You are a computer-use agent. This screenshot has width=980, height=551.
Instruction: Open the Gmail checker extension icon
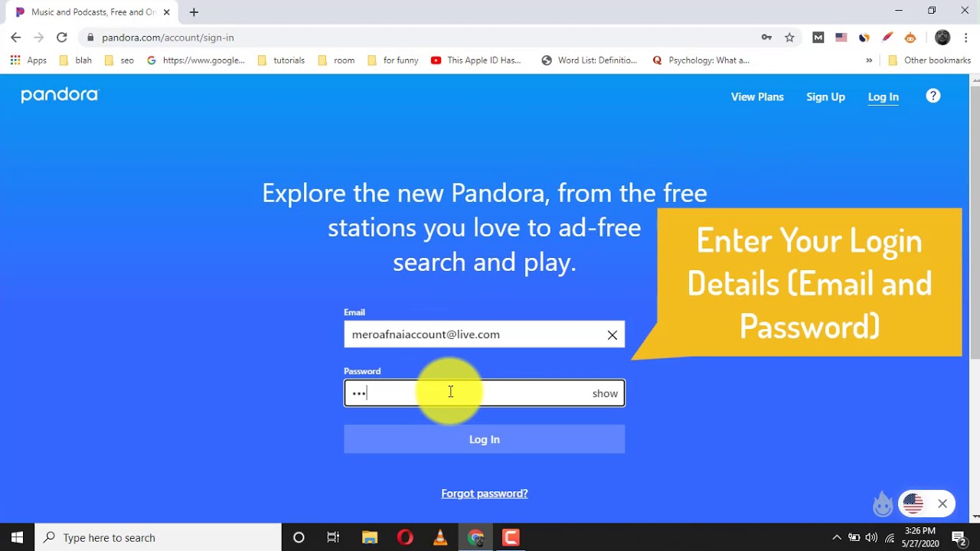pos(818,37)
